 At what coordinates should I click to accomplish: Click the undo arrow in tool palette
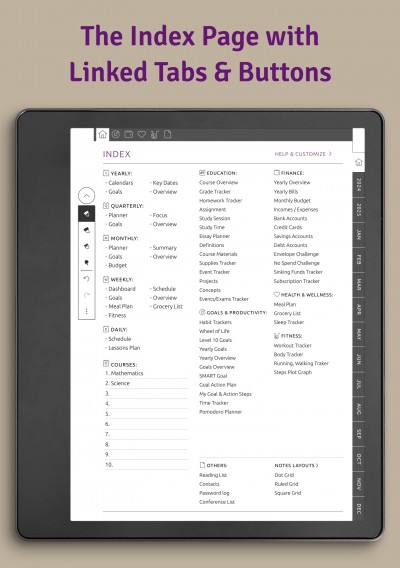pyautogui.click(x=87, y=279)
